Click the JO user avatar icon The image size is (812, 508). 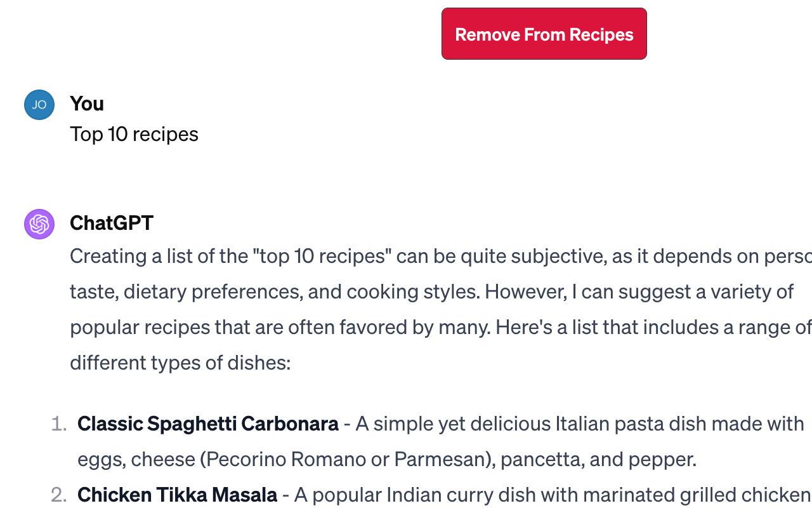click(x=39, y=105)
